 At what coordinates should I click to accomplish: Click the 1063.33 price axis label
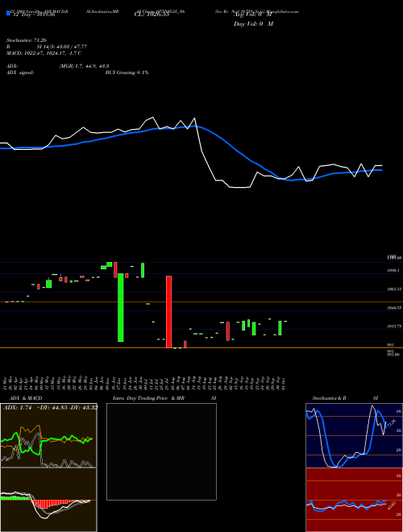394,289
